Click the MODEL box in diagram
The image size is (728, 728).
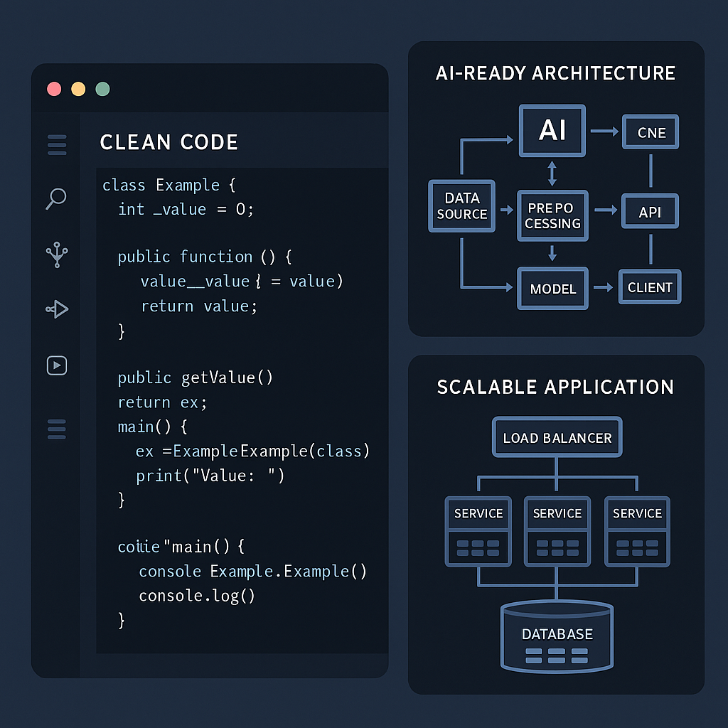click(x=552, y=289)
